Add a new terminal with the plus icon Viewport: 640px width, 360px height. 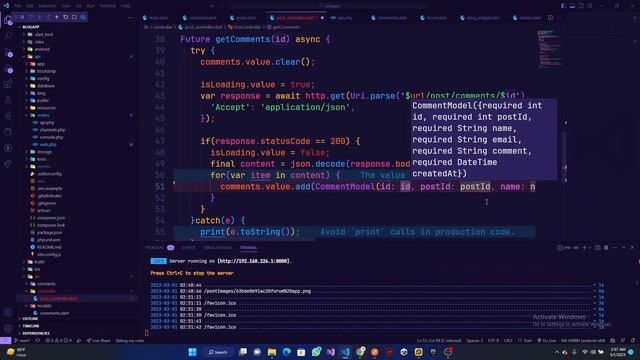coord(584,247)
